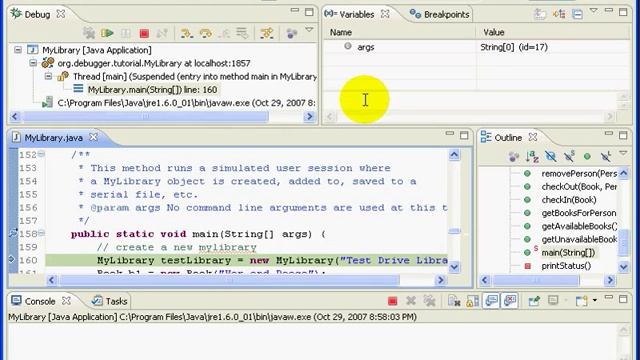640x360 pixels.
Task: Collapse the Thread [main] node
Action: [x=48, y=76]
